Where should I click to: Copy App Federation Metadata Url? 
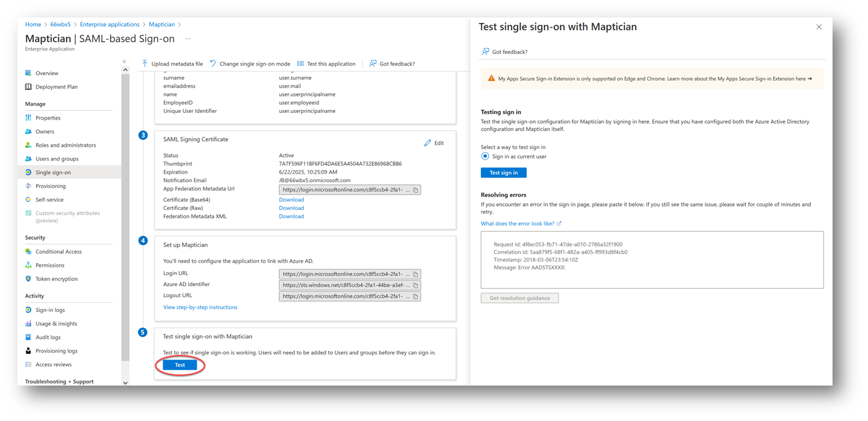(416, 190)
